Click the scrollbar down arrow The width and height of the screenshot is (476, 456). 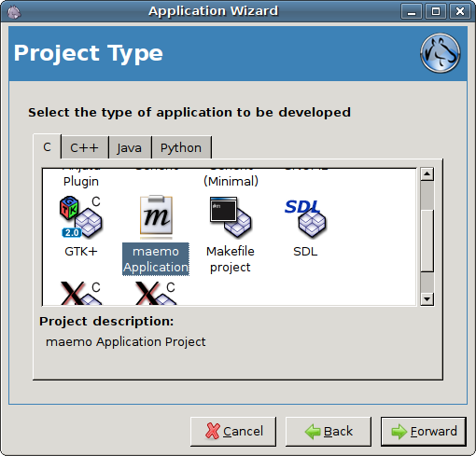(x=427, y=299)
